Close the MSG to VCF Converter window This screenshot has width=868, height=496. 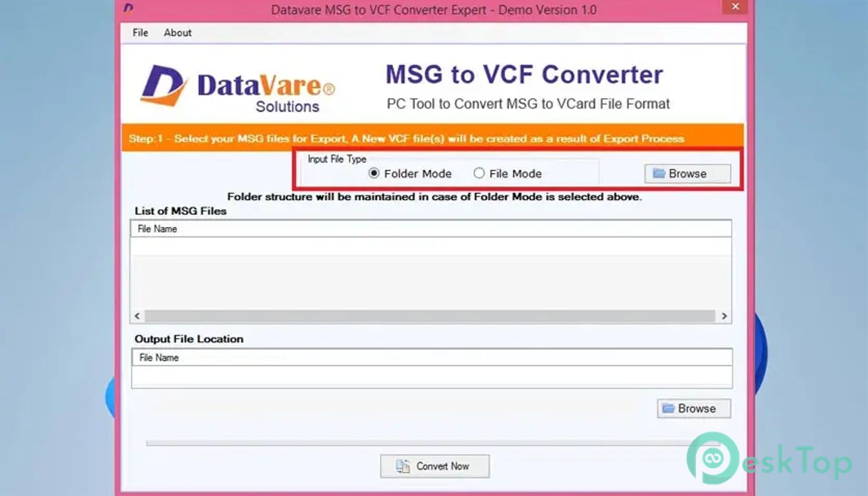tap(735, 7)
